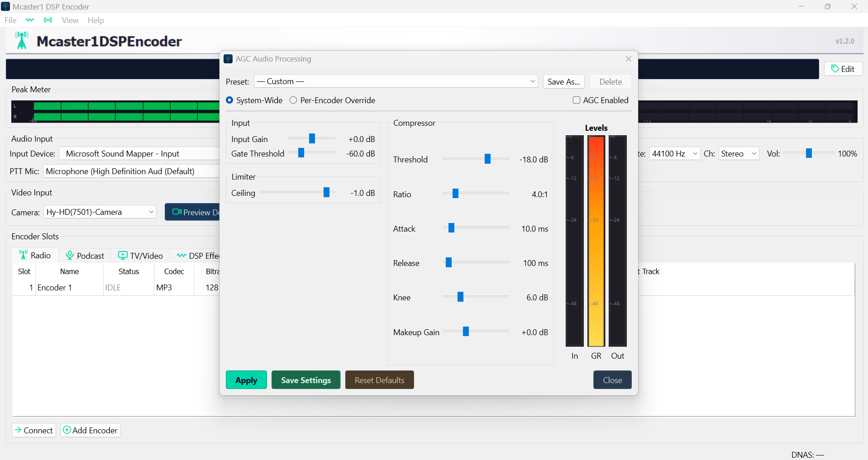868x460 pixels.
Task: Click the Reset Defaults button
Action: [x=379, y=380]
